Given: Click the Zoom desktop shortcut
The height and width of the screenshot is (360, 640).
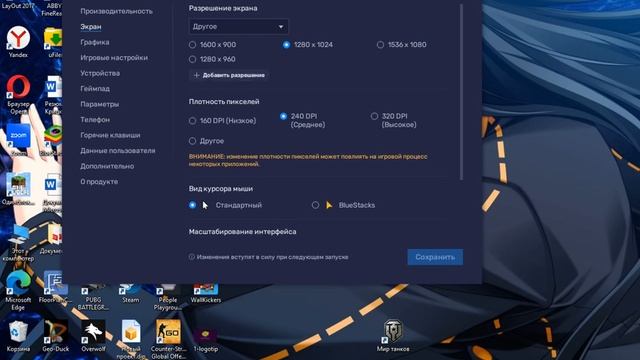Looking at the screenshot, I should tap(18, 140).
